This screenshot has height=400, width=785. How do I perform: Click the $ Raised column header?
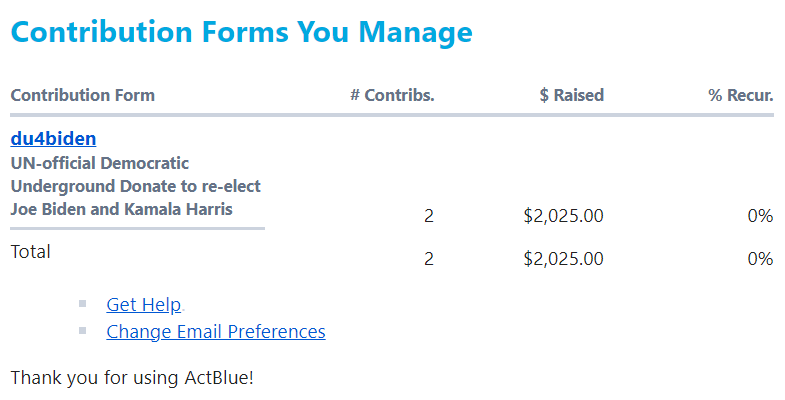coord(571,96)
